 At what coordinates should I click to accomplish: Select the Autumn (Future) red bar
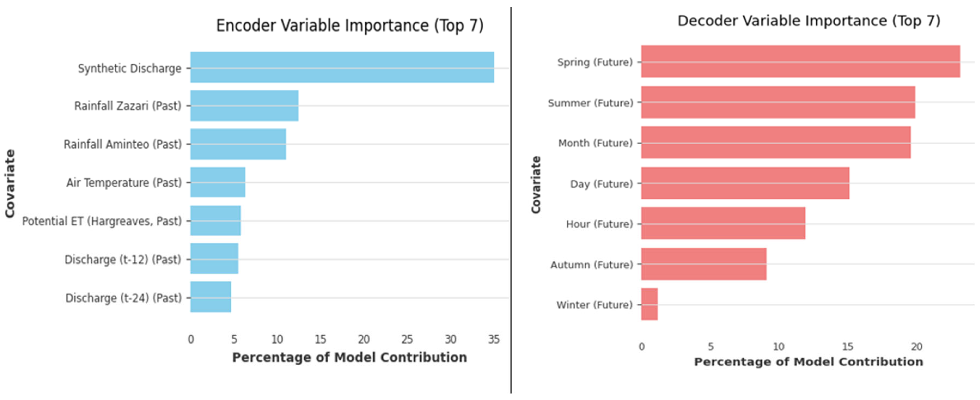click(703, 264)
